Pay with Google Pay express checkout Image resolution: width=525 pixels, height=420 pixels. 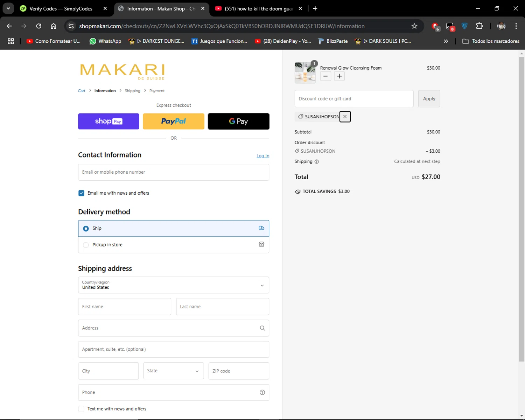pyautogui.click(x=239, y=121)
